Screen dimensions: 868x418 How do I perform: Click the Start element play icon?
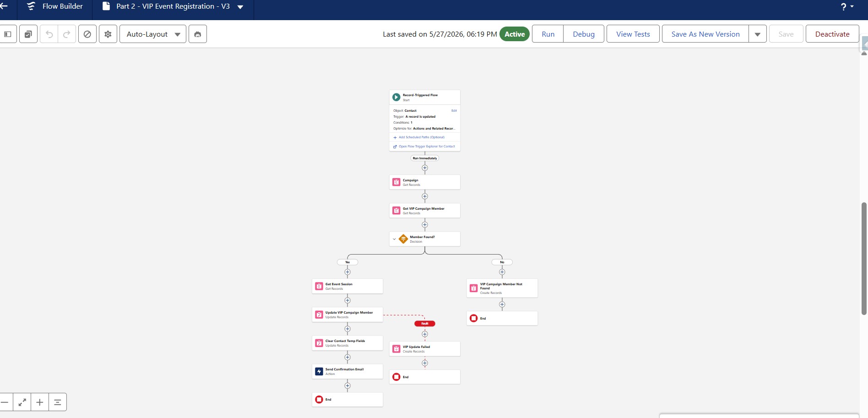click(x=396, y=97)
